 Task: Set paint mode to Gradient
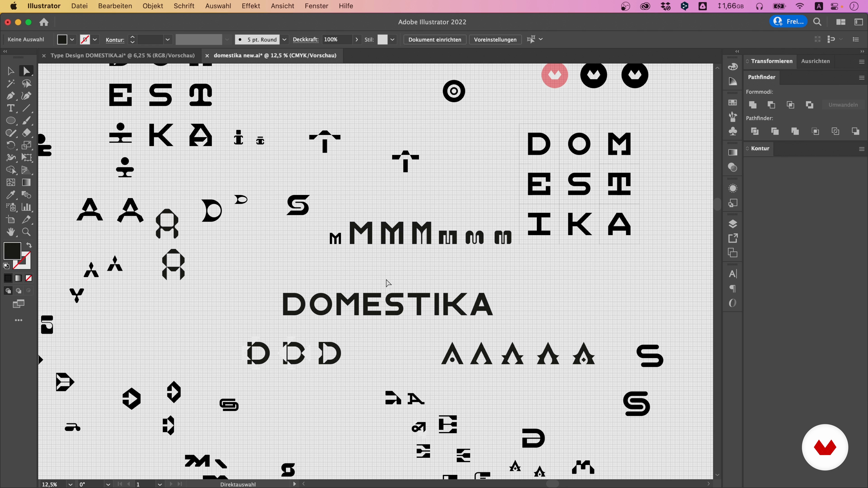pyautogui.click(x=19, y=278)
